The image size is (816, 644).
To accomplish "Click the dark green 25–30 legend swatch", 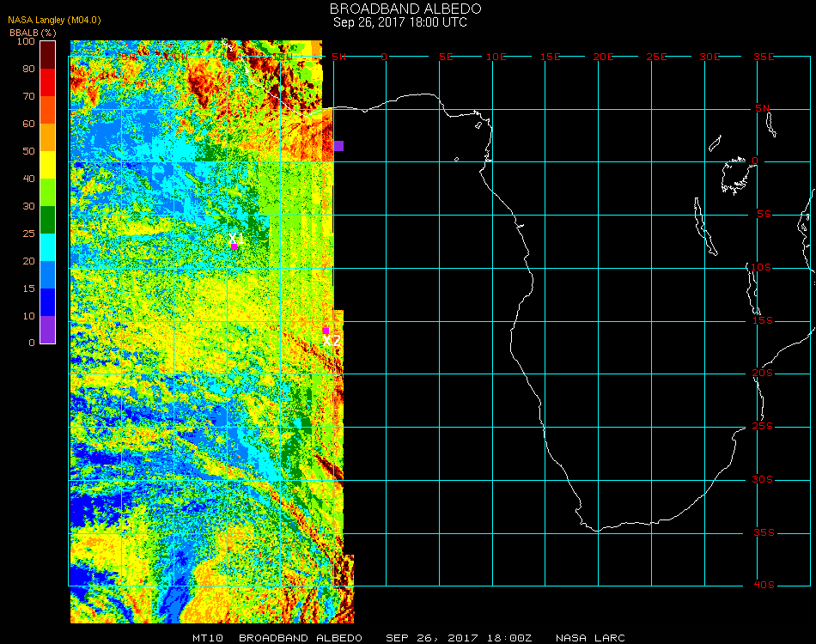I will click(48, 220).
